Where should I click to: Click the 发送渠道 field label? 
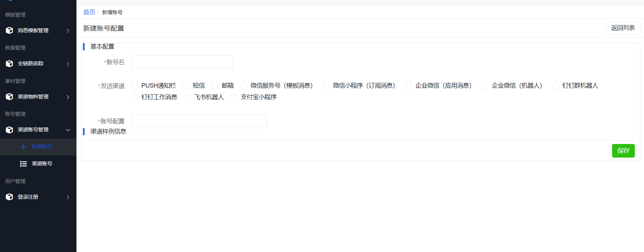[112, 86]
